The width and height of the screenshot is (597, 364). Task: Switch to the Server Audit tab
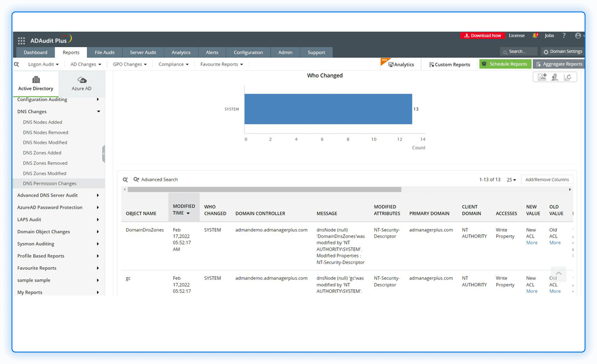(143, 52)
